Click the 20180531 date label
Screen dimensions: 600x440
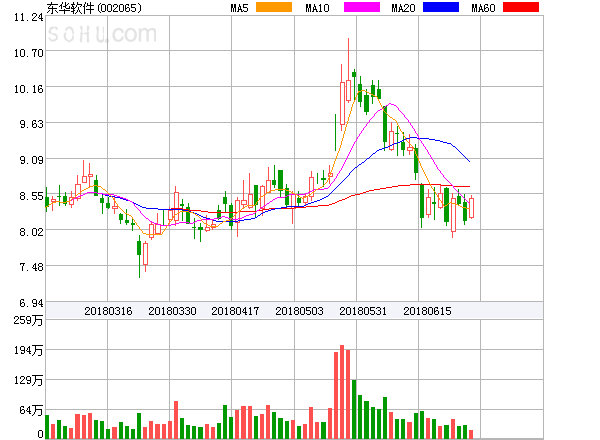click(363, 311)
